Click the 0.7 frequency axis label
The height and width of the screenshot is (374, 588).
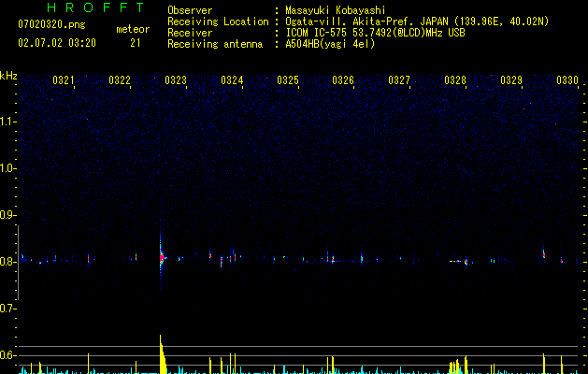(x=7, y=309)
